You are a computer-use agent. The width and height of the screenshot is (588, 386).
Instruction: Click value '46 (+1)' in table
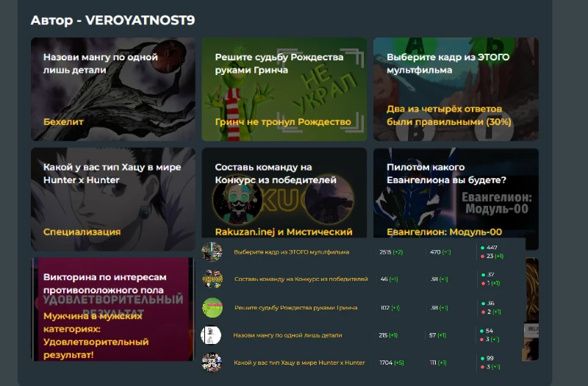[390, 279]
